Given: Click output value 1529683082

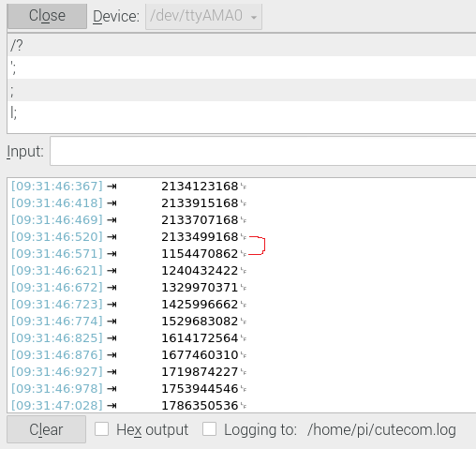Looking at the screenshot, I should (200, 322).
